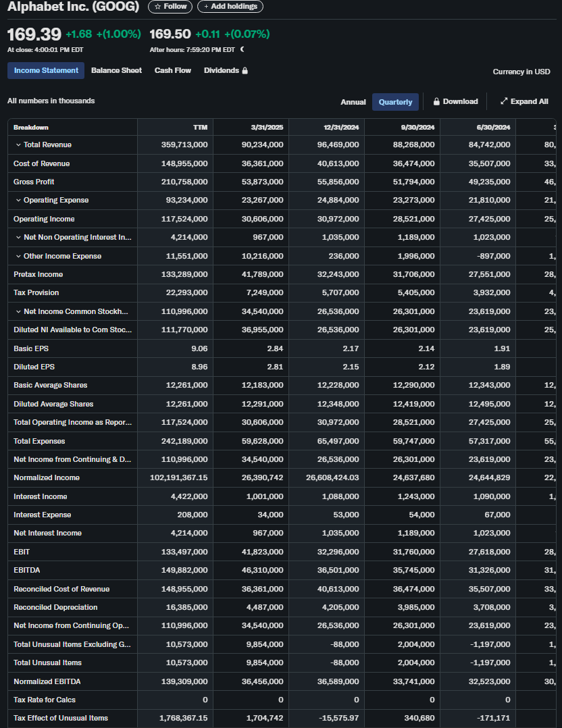
Task: Click the Breakdown column header
Action: click(x=31, y=127)
